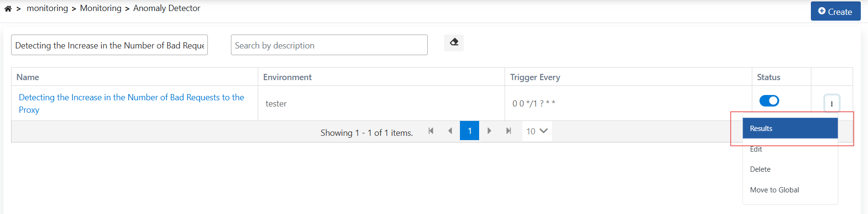Choose Move to Global option
Viewport: 868px width, 214px height.
click(774, 190)
